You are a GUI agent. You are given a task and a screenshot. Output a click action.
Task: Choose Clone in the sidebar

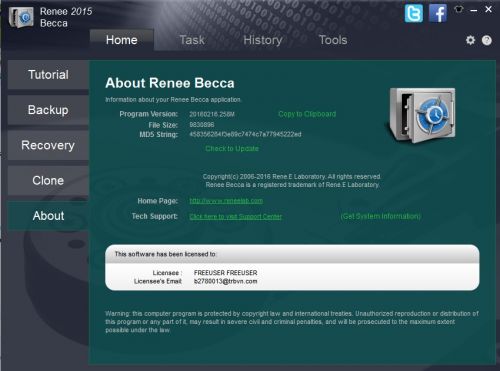tap(48, 181)
